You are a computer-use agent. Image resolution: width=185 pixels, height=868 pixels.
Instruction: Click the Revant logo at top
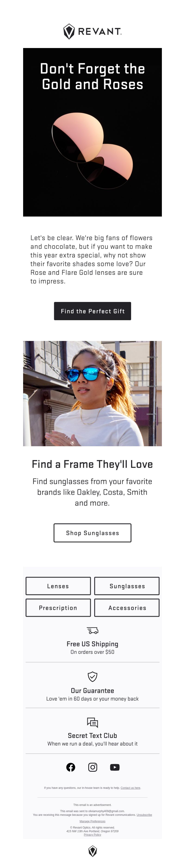92,31
